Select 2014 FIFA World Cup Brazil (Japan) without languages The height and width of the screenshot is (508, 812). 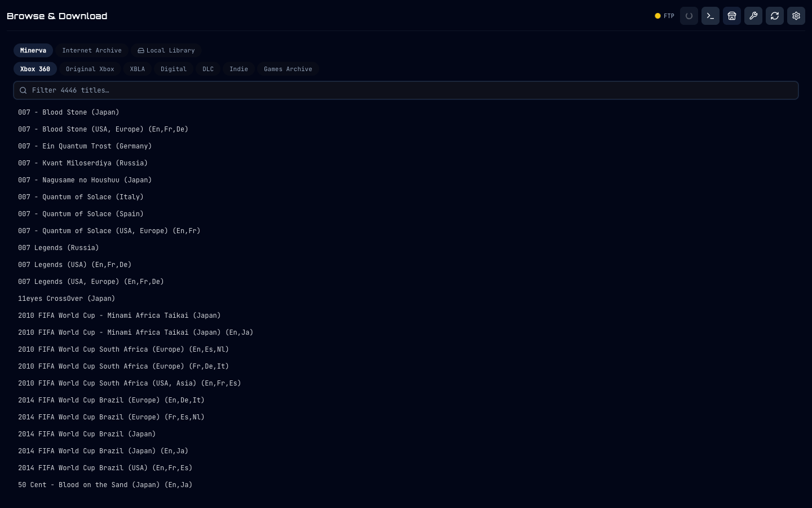click(406, 434)
